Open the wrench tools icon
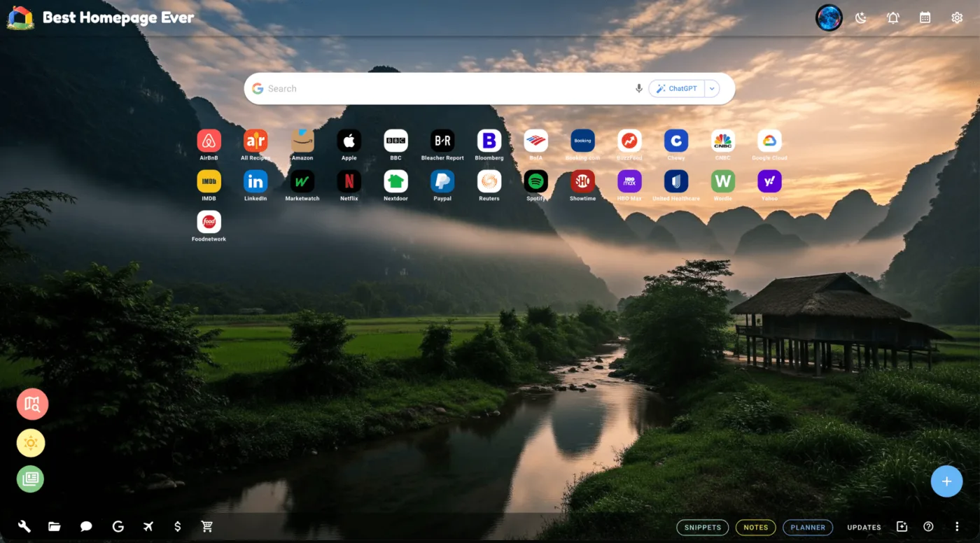 click(24, 527)
